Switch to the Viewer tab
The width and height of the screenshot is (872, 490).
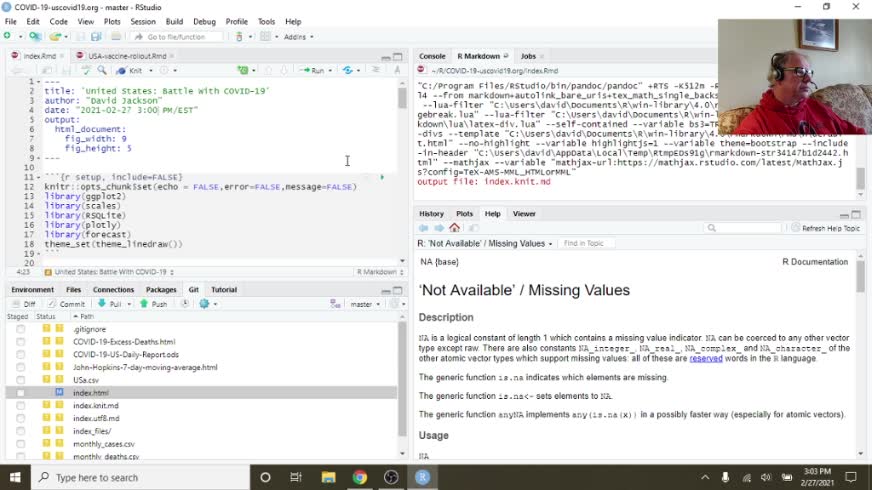click(524, 214)
